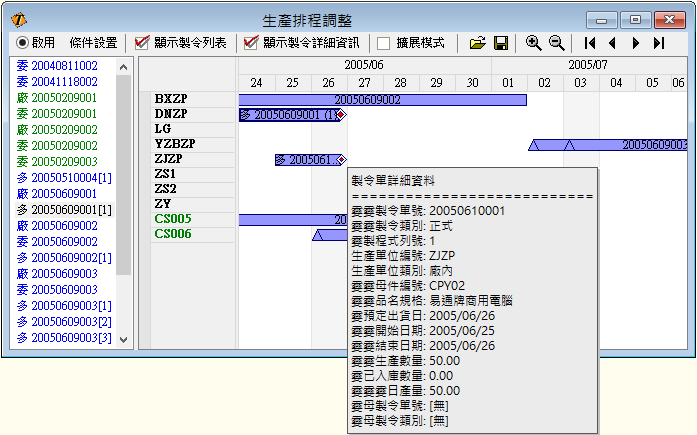
Task: Step the timeline to the next period
Action: (x=636, y=43)
